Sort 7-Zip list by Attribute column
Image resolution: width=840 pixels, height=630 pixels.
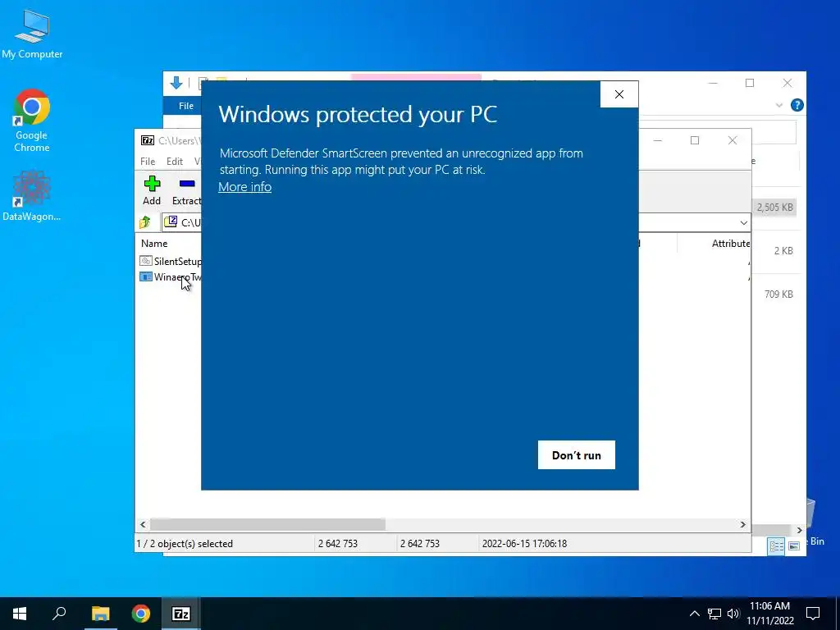point(731,243)
